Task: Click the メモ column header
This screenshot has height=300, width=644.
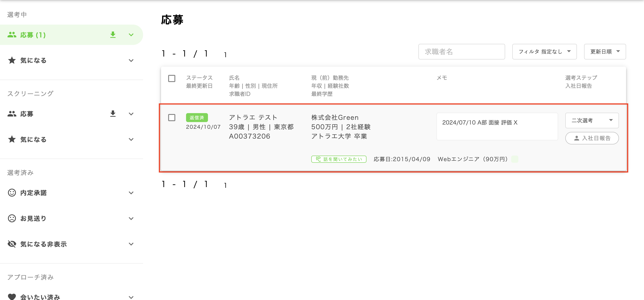Action: tap(442, 78)
